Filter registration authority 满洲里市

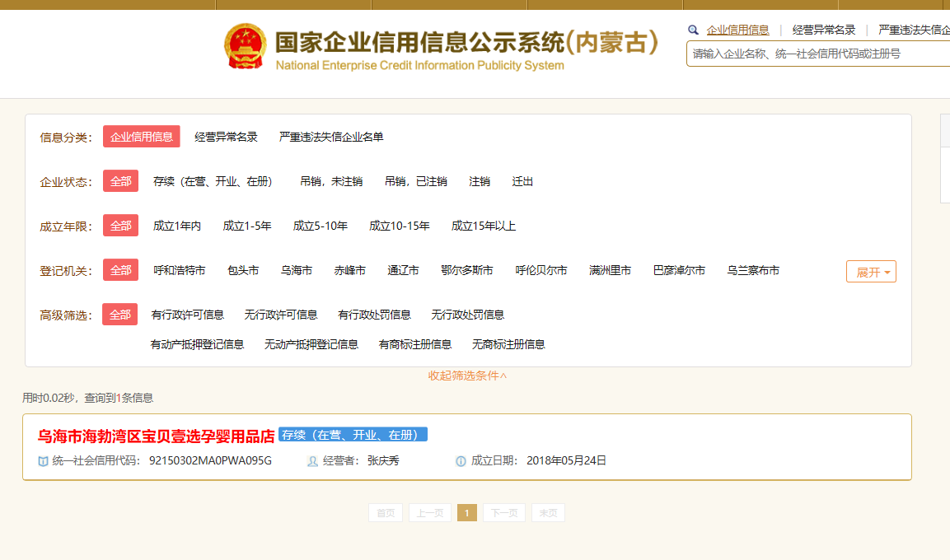610,271
